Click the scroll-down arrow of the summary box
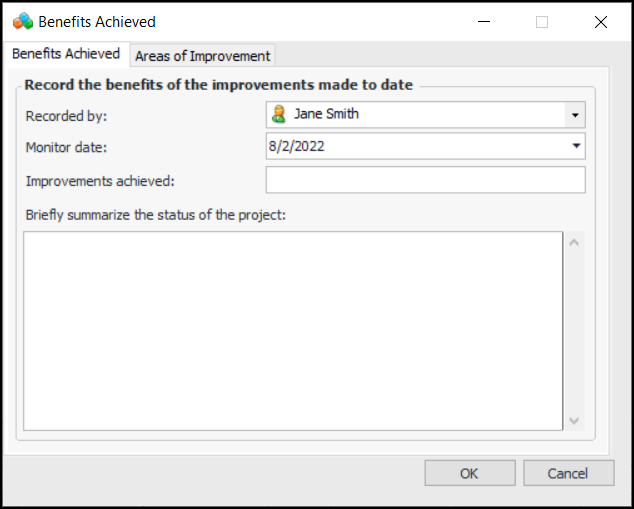This screenshot has height=509, width=634. 574,421
